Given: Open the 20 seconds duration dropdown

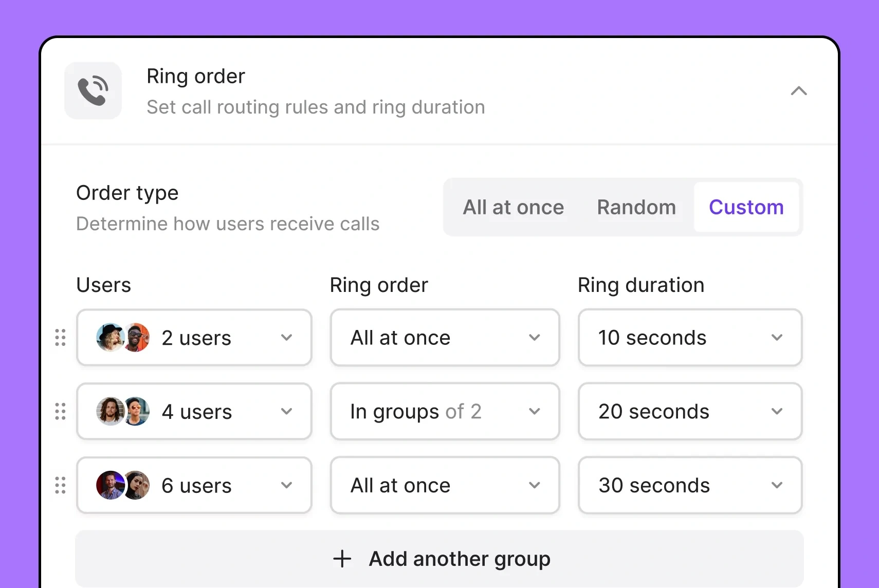Looking at the screenshot, I should coord(690,411).
